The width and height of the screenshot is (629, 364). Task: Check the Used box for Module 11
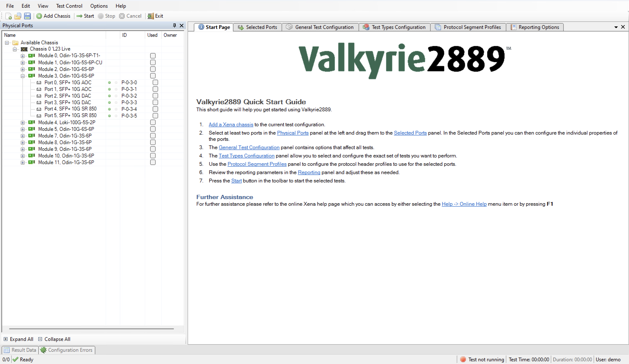(x=153, y=162)
